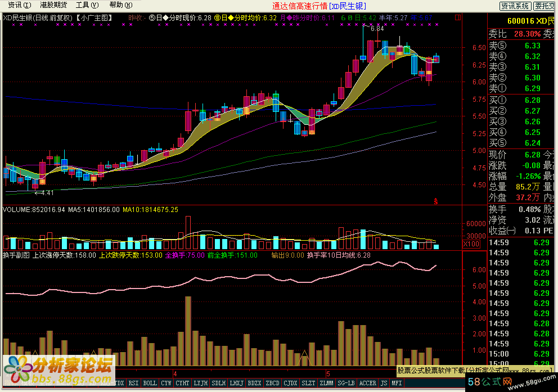Viewport: 558px width, 392px height.
Task: Click the 买④ price 6.25
Action: 532,132
